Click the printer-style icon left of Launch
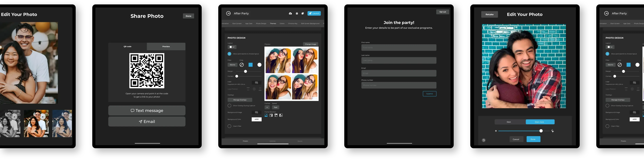 pos(297,14)
